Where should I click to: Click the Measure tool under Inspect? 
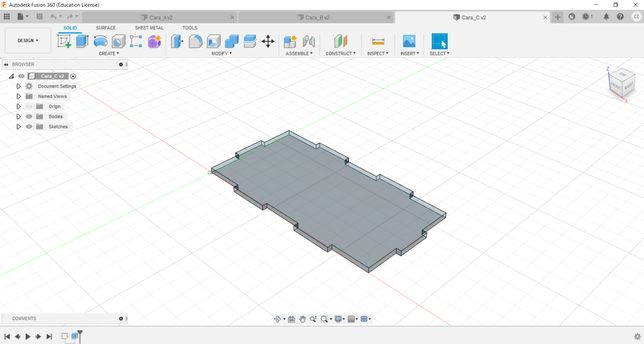378,41
